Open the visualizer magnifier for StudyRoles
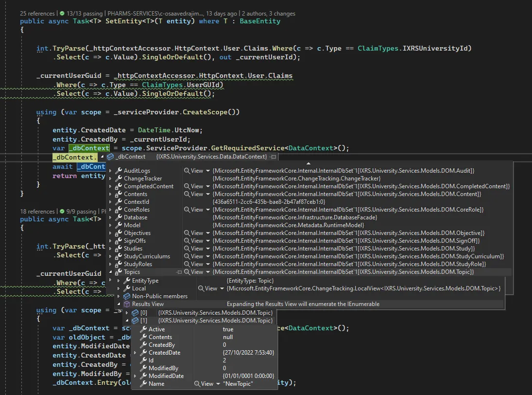Image resolution: width=532 pixels, height=395 pixels. coord(187,264)
